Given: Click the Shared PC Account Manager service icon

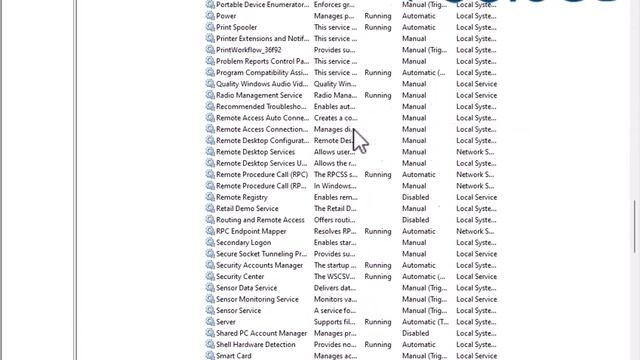Looking at the screenshot, I should point(210,333).
